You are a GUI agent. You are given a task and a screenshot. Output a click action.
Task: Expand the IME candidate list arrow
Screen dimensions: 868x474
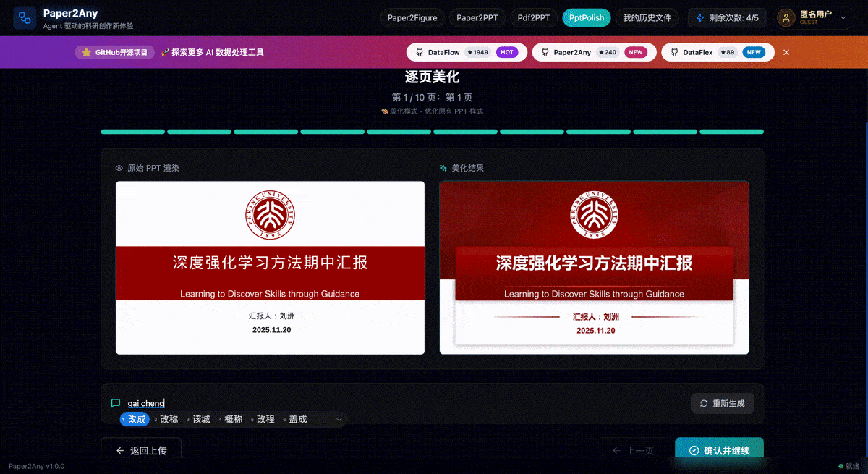pyautogui.click(x=339, y=419)
